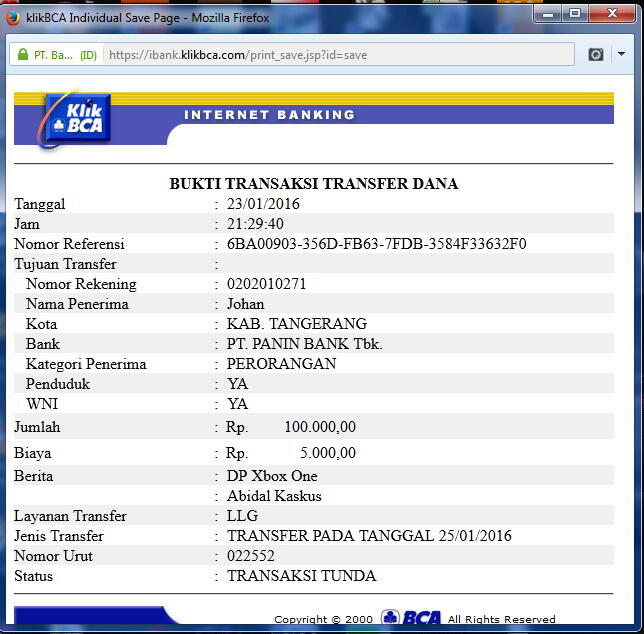Click the message line Abidal Kaskus
Screen dimensions: 644x634
tap(274, 496)
